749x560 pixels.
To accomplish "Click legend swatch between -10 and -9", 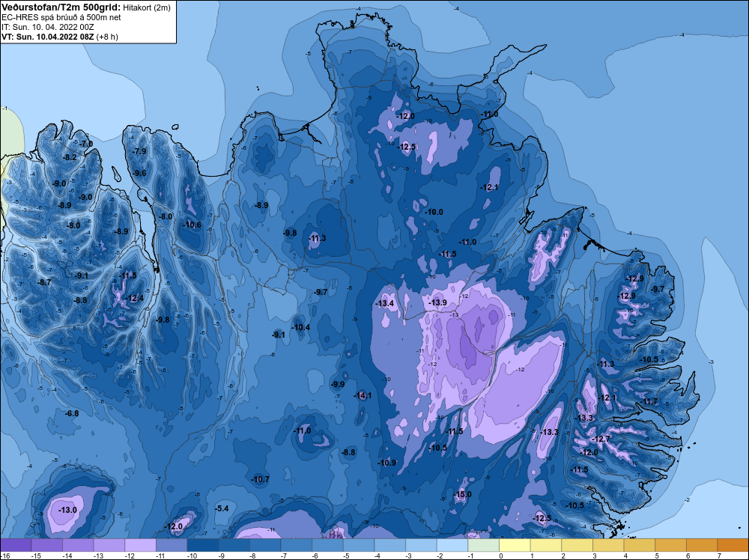I will (x=202, y=545).
